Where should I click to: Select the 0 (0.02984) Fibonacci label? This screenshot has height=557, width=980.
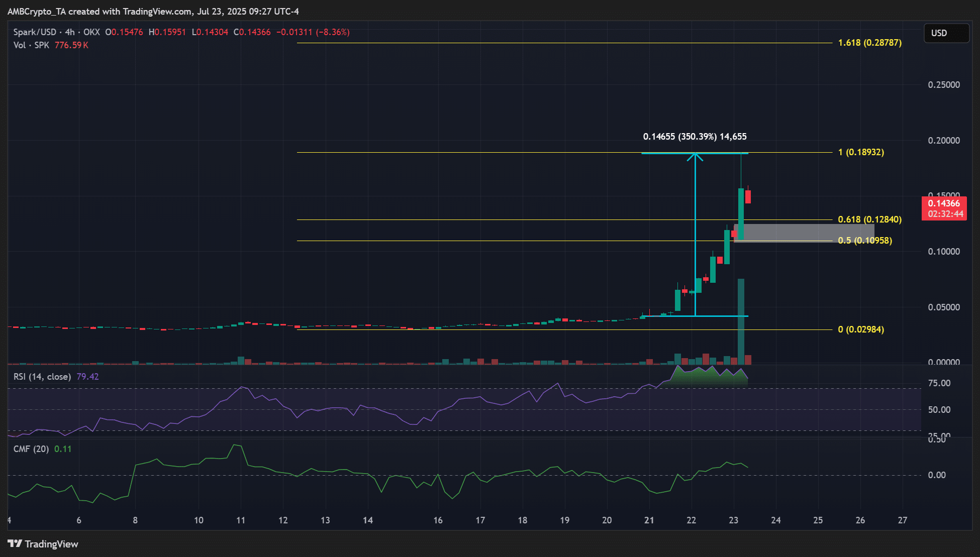coord(861,329)
